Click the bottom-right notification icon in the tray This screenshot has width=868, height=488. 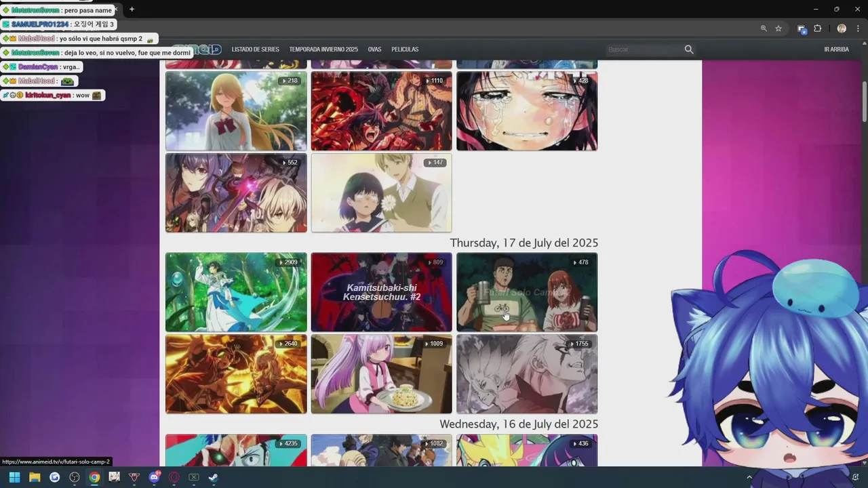855,477
